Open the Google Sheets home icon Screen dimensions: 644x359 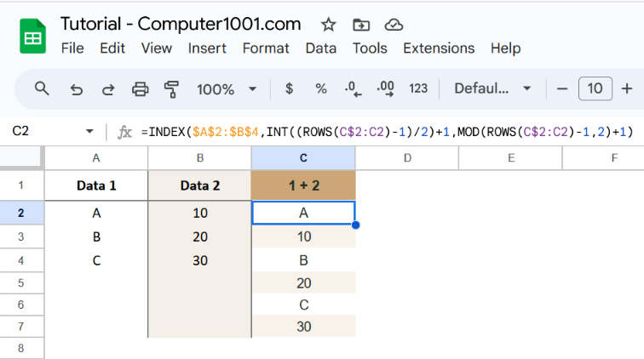pyautogui.click(x=33, y=36)
